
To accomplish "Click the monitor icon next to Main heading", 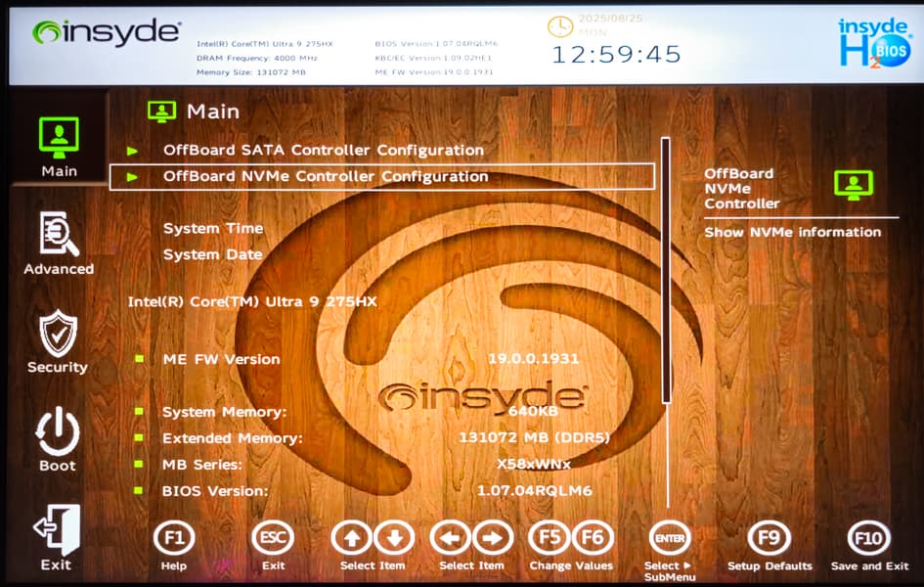I will click(x=162, y=112).
